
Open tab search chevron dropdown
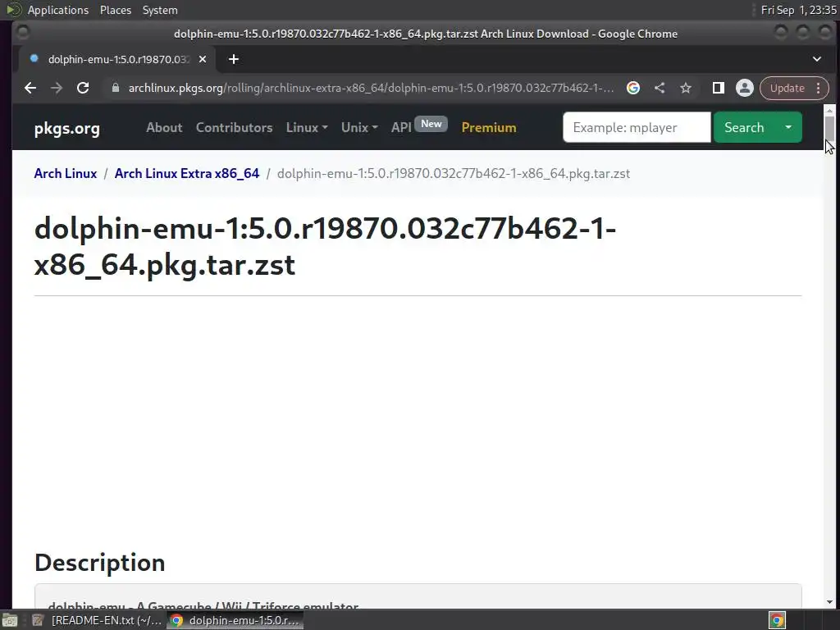pos(817,59)
